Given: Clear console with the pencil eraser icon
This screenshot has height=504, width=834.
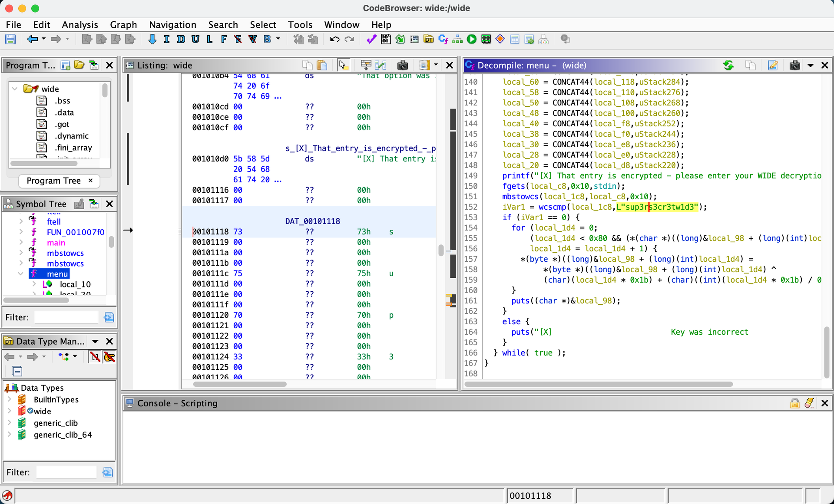Looking at the screenshot, I should coord(809,403).
